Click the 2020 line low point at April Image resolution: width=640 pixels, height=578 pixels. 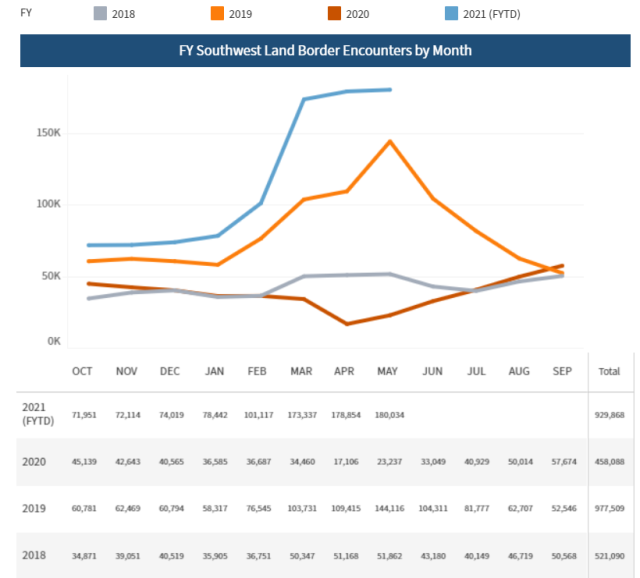[347, 323]
